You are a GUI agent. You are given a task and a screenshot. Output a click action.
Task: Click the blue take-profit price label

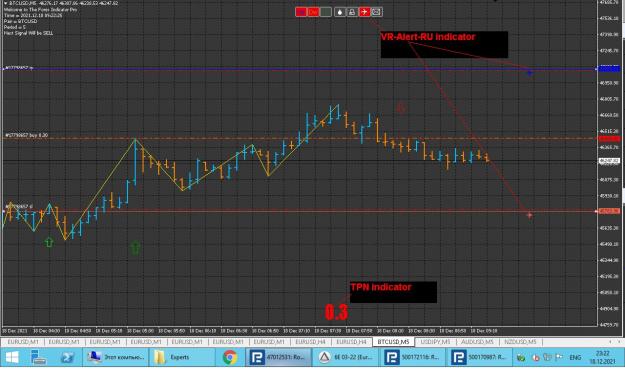[609, 69]
